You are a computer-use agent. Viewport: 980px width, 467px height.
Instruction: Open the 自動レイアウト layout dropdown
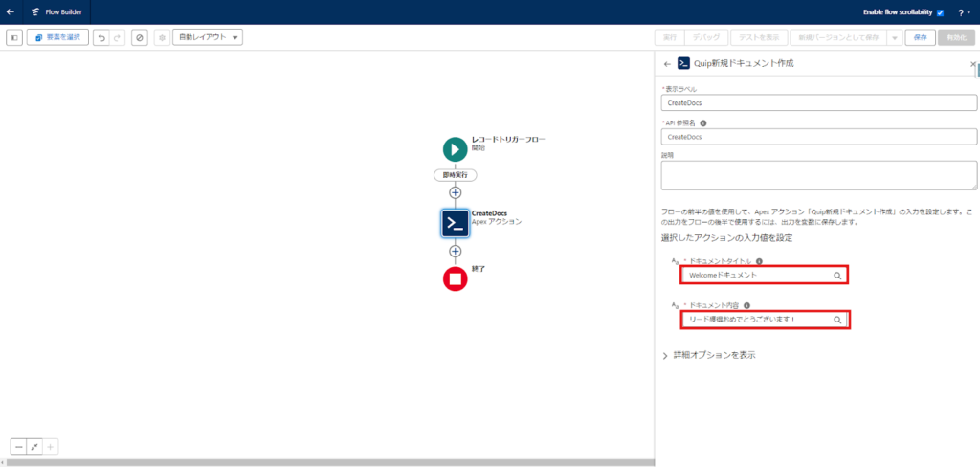click(207, 37)
